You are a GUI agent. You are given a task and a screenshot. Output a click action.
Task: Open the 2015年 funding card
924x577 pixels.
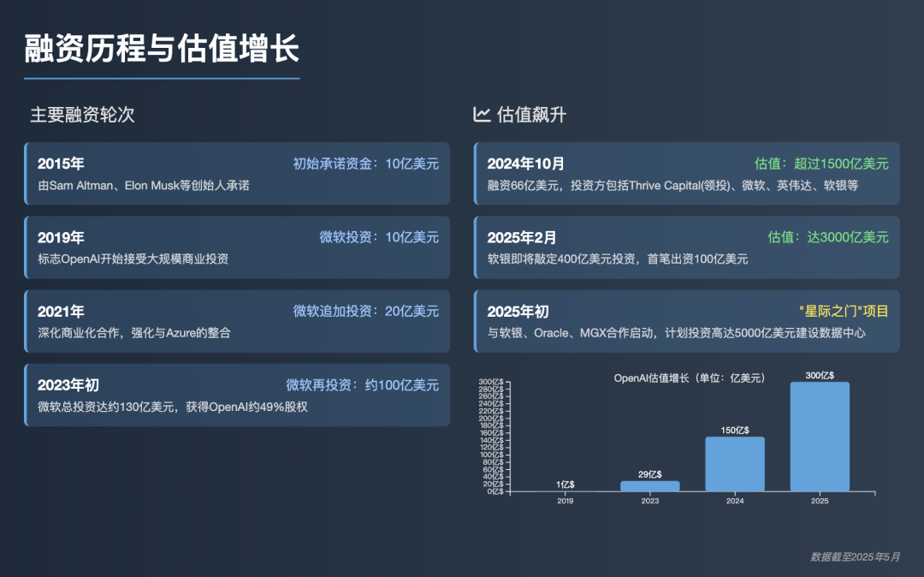[x=237, y=173]
